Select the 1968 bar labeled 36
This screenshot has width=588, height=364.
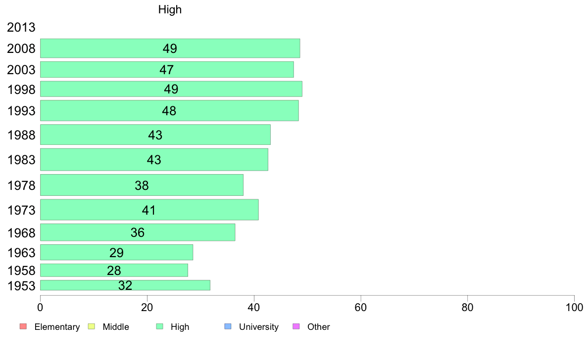click(138, 232)
